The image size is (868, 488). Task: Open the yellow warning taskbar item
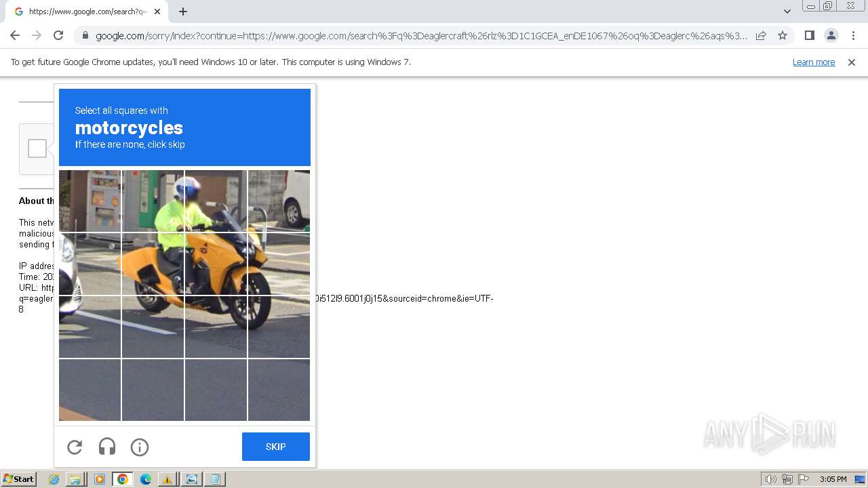point(167,479)
